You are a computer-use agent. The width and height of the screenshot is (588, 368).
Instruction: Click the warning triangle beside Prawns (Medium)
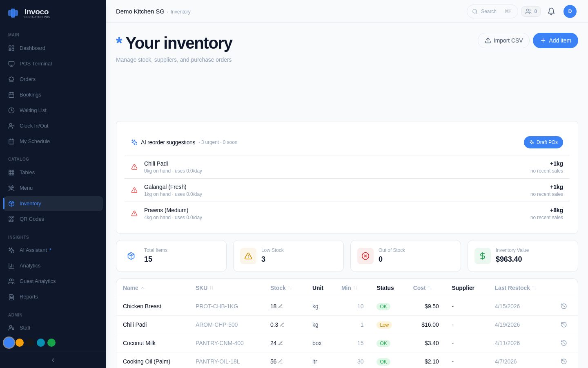(x=134, y=213)
